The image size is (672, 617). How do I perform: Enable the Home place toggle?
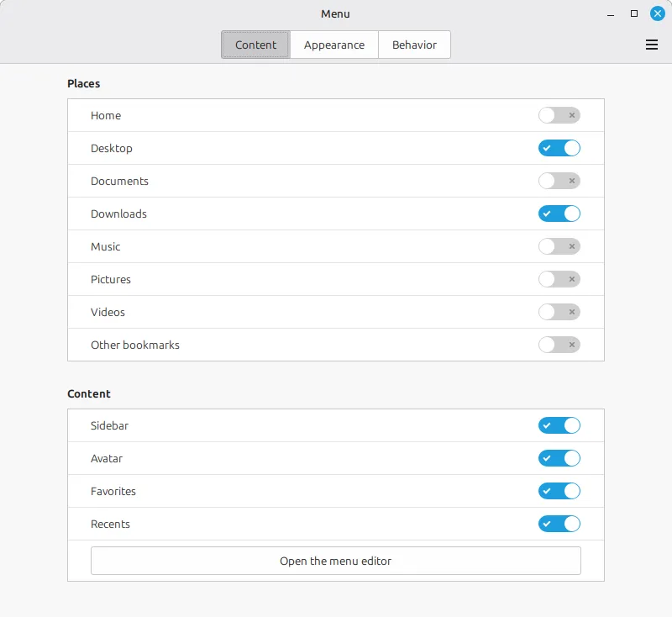[559, 116]
